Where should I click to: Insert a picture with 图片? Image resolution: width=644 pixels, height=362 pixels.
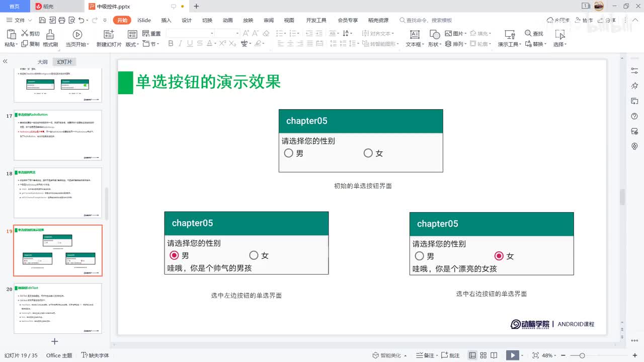(455, 34)
